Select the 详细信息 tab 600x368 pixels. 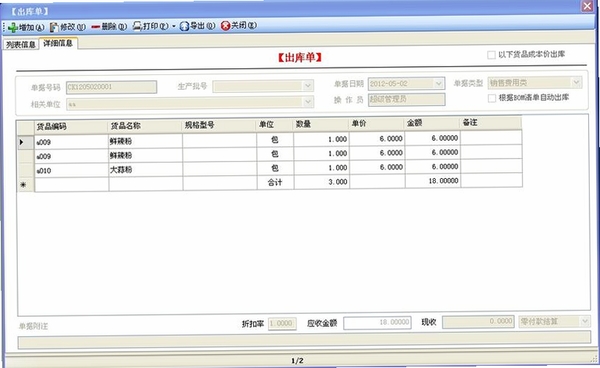(58, 43)
